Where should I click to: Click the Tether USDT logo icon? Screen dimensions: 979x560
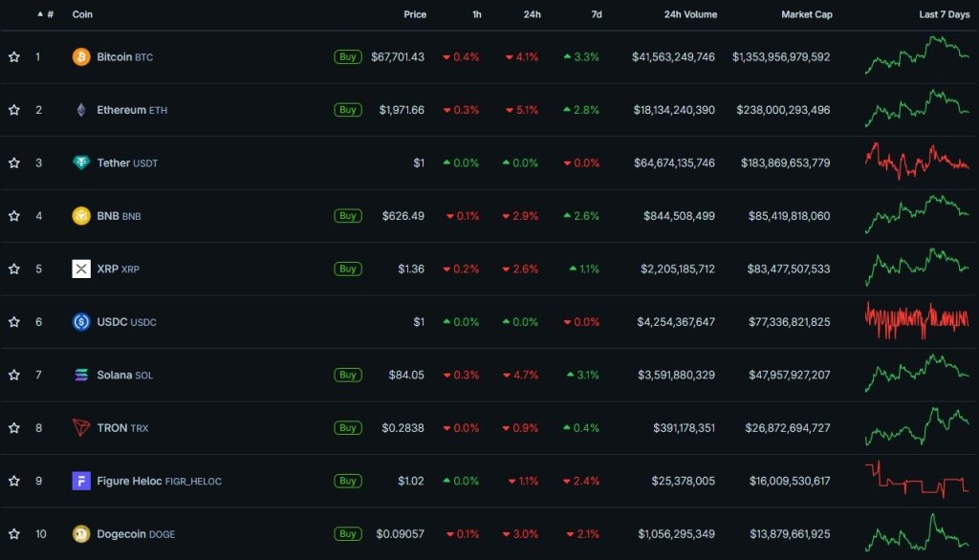81,162
